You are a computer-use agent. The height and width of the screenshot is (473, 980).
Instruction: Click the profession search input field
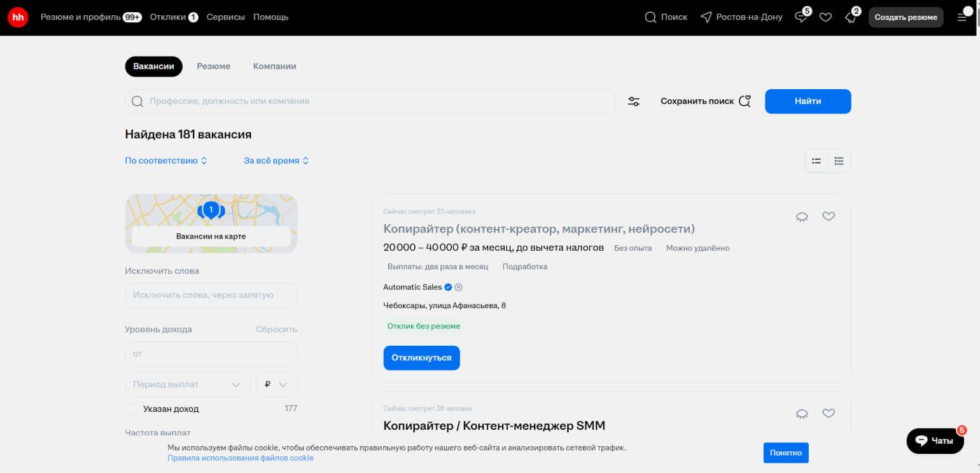[375, 101]
